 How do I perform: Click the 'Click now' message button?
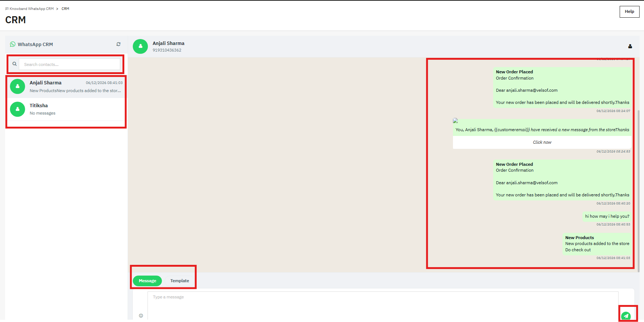[542, 142]
